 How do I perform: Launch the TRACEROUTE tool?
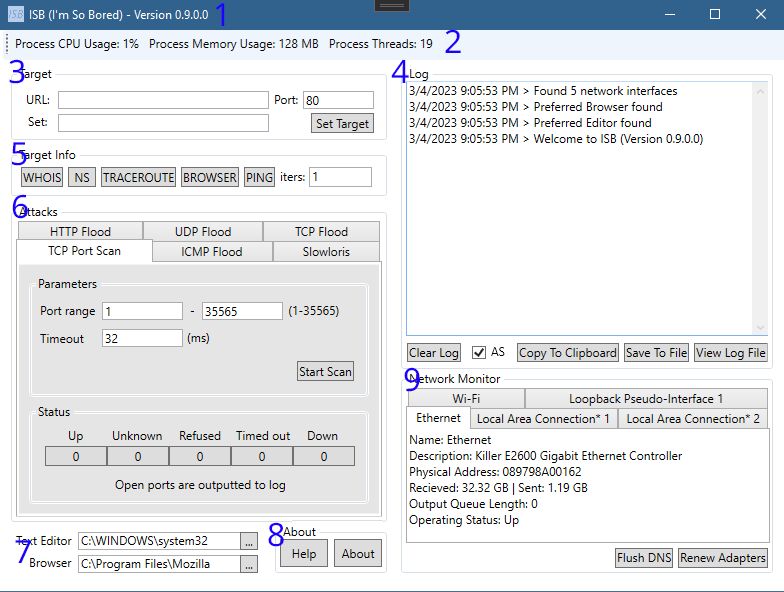[138, 178]
